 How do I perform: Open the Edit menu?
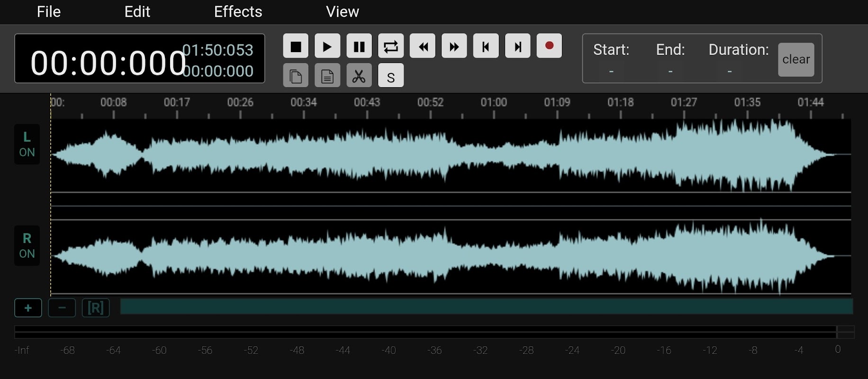coord(137,12)
